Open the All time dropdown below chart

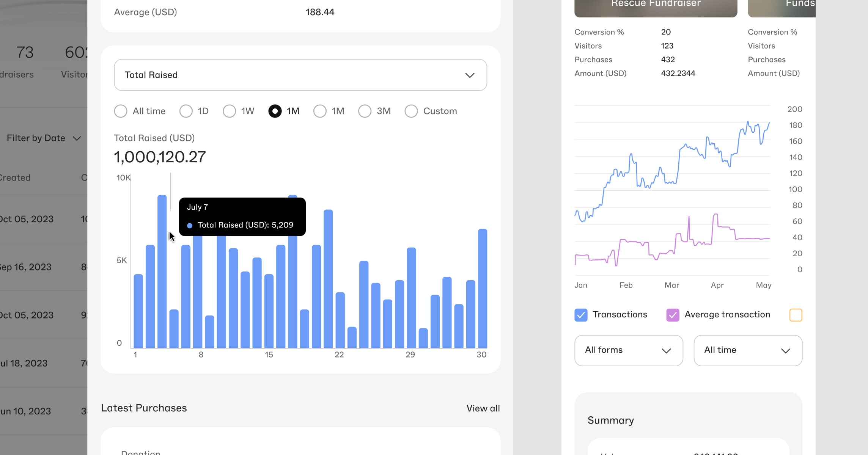point(748,350)
